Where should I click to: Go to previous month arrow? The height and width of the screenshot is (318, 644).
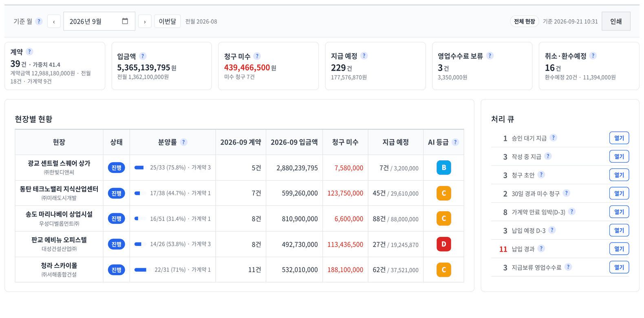coord(54,21)
